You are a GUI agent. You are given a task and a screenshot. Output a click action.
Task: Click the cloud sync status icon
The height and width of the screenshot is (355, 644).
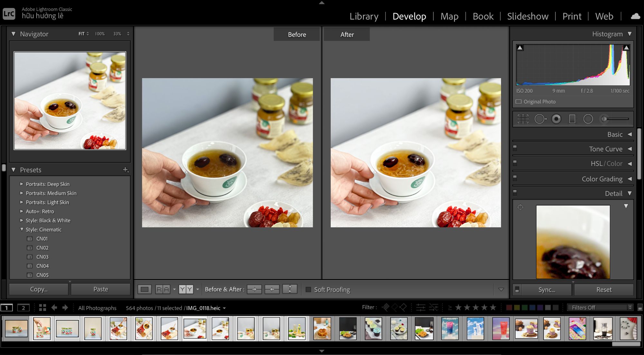tap(635, 16)
